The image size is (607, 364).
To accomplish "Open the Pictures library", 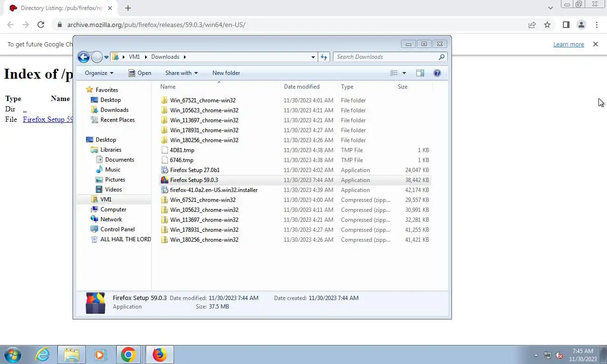I will pos(115,180).
